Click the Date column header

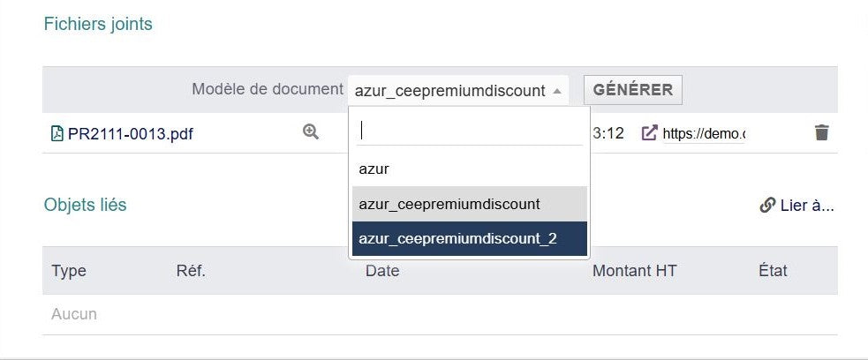click(382, 271)
